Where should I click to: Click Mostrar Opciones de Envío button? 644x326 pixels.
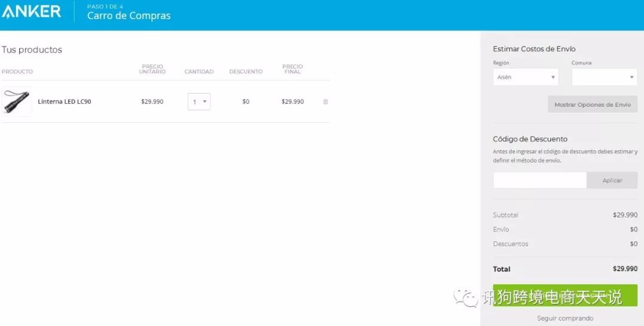pos(593,105)
